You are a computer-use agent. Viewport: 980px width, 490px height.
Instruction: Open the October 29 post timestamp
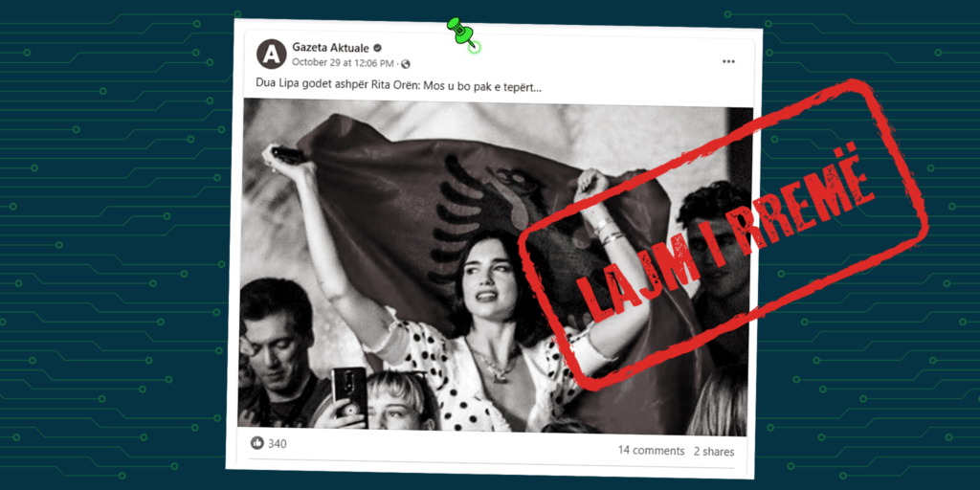[344, 63]
